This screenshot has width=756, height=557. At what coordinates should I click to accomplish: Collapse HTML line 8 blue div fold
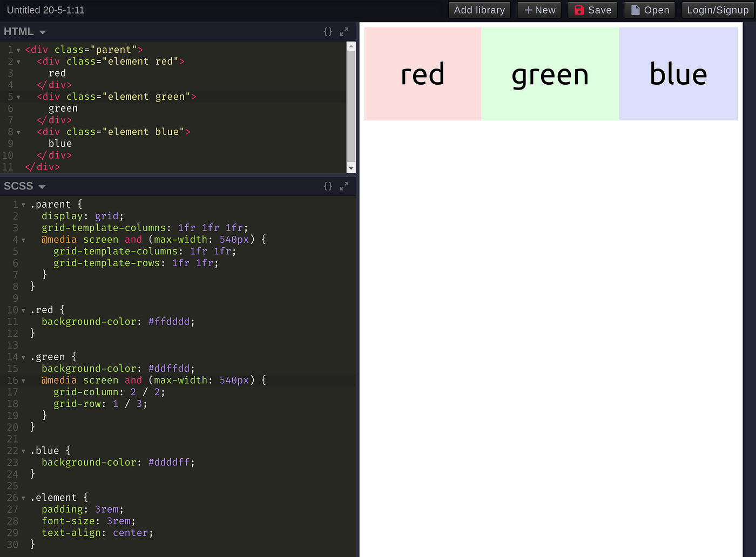[18, 132]
